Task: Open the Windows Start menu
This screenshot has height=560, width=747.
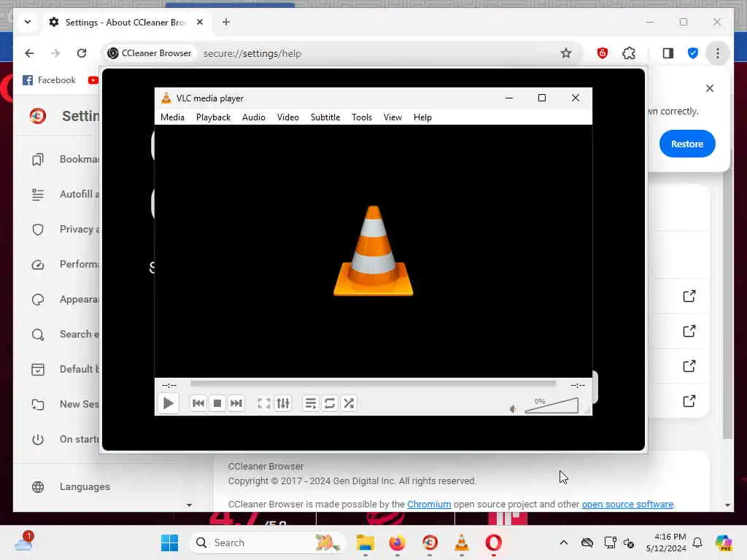Action: click(x=169, y=542)
